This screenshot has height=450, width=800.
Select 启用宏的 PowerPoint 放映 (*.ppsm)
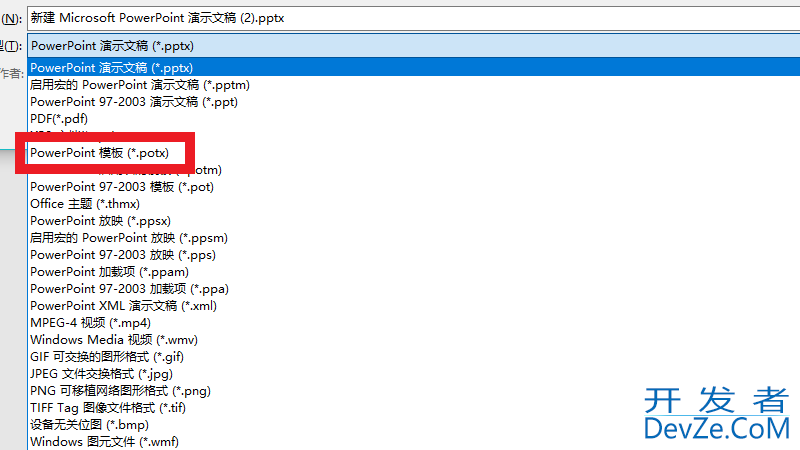129,238
